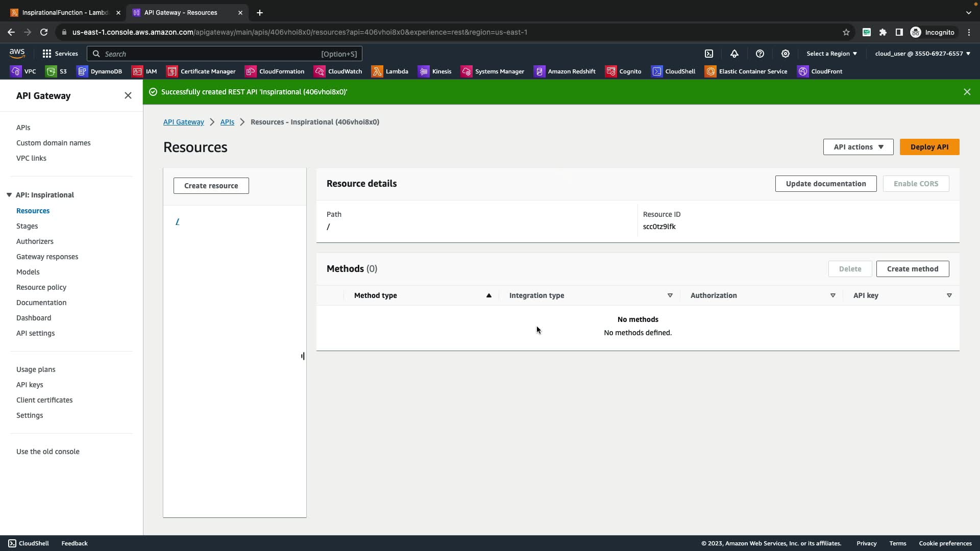Click the Create method button
Image resolution: width=980 pixels, height=551 pixels.
[912, 269]
